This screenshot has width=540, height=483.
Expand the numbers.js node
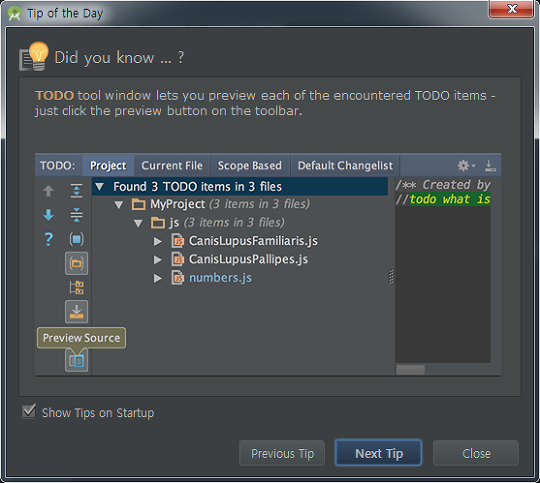[x=157, y=278]
